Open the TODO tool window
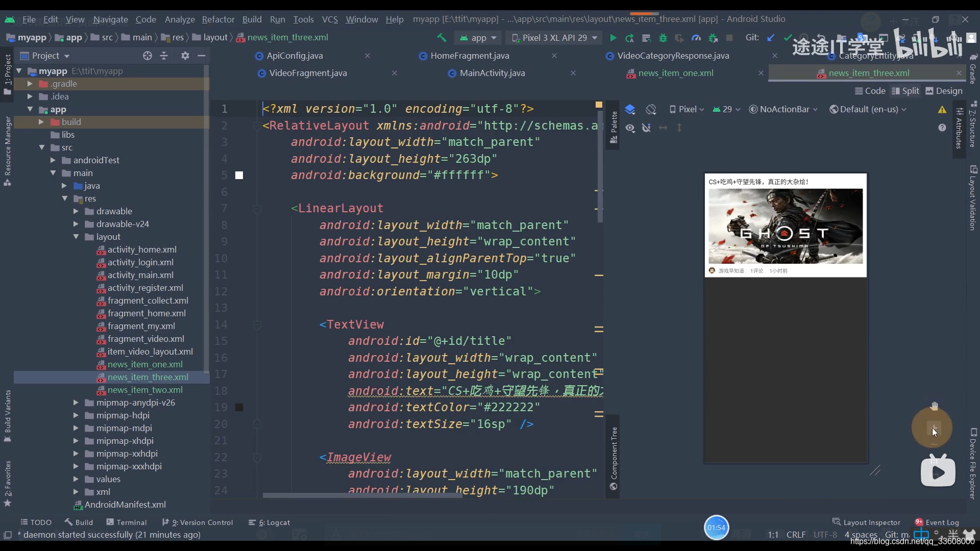 point(36,522)
